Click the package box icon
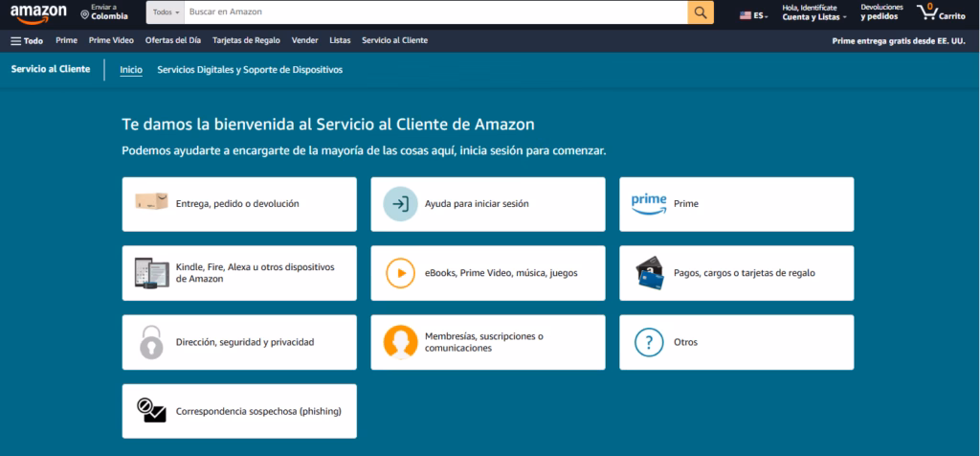 point(151,201)
